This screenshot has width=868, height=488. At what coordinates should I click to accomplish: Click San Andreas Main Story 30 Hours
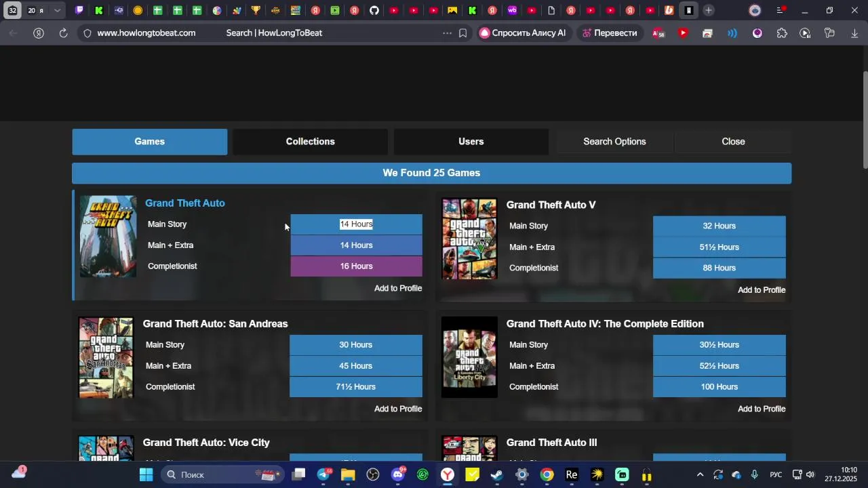coord(356,345)
